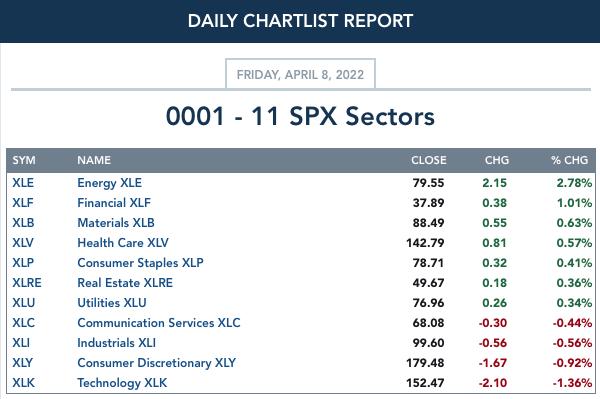Open Communication Services XLC link
Screen dimensions: 600x399
[159, 322]
